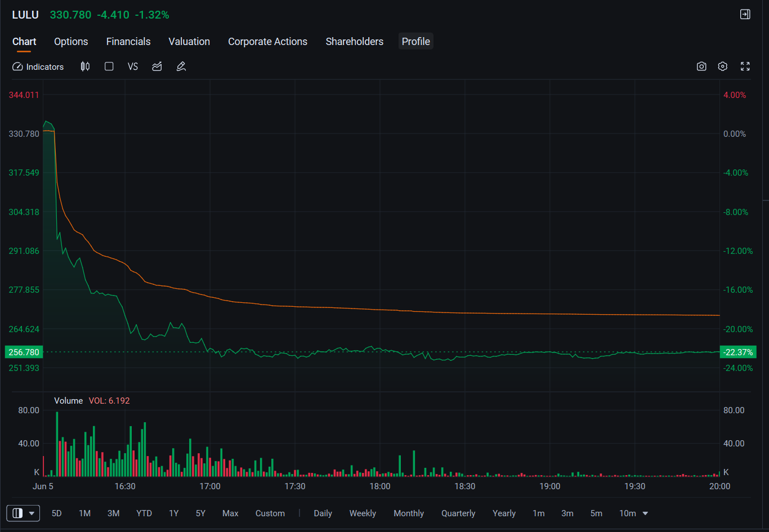Select the YTD range
This screenshot has width=769, height=532.
(x=144, y=513)
